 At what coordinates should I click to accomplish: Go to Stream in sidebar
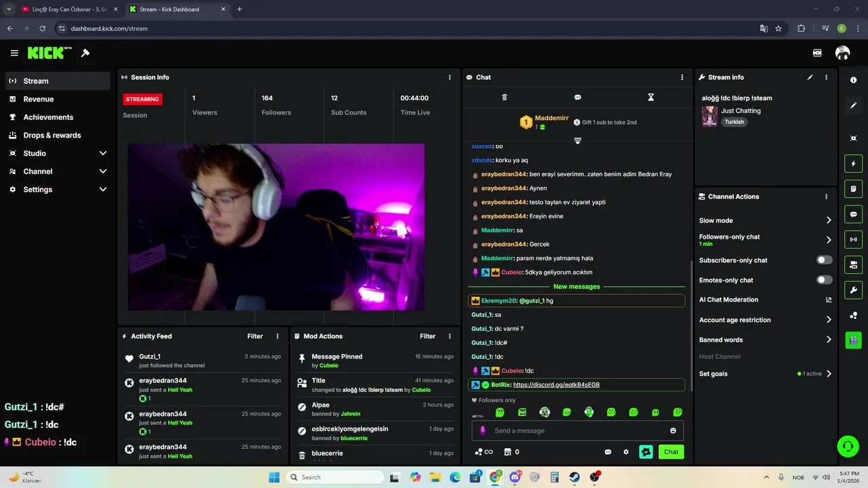point(58,81)
